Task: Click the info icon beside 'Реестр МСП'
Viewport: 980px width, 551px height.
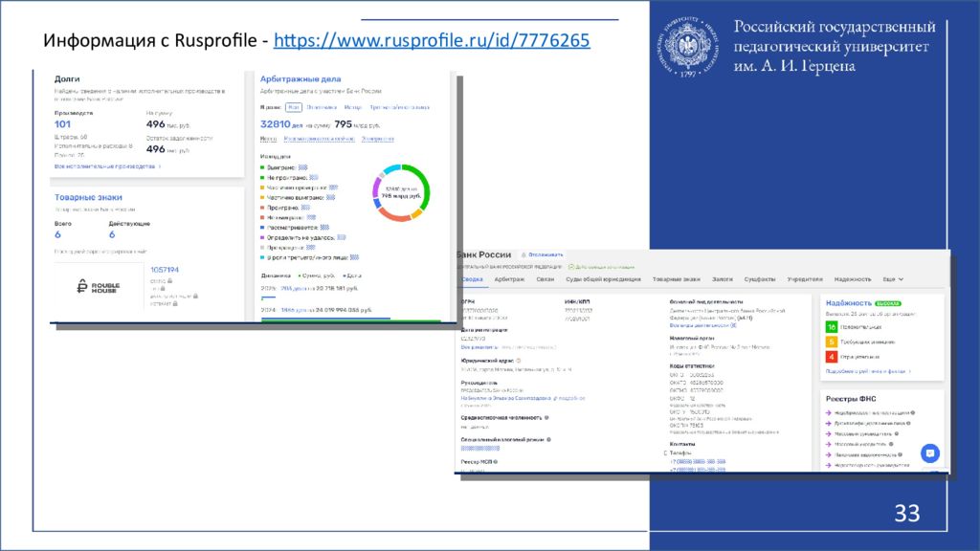Action: [x=496, y=462]
